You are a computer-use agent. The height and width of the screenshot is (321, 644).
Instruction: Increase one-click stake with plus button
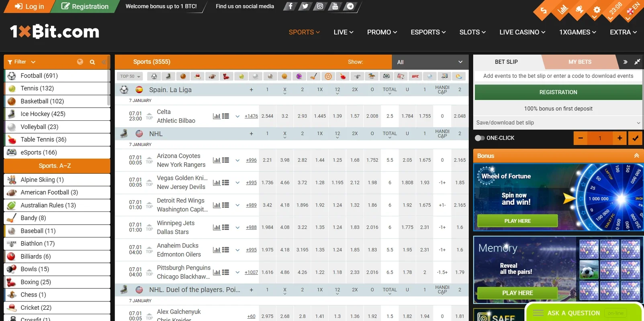click(x=619, y=138)
